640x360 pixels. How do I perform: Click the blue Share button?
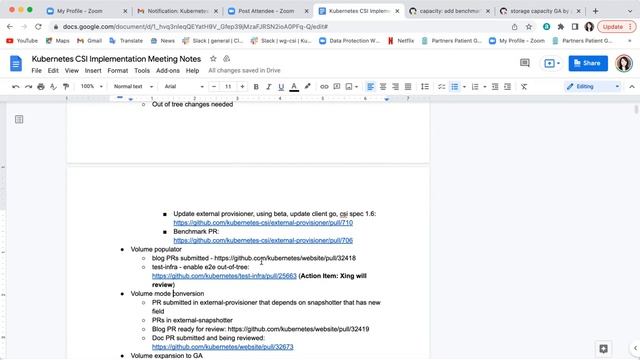(x=588, y=63)
